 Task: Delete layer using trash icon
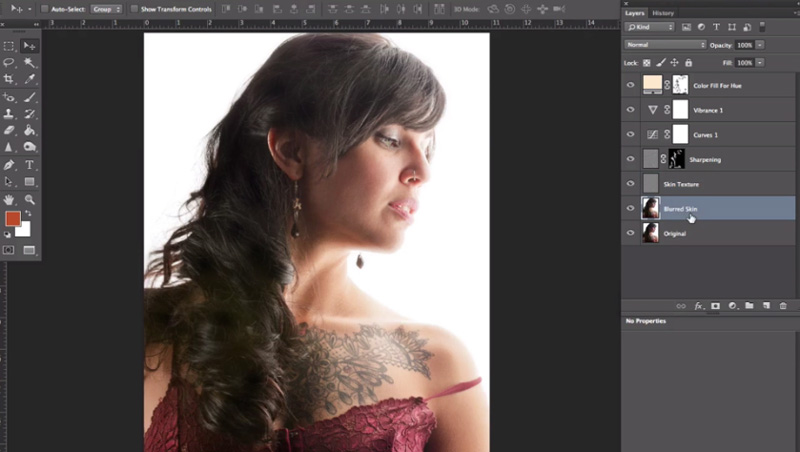tap(783, 306)
